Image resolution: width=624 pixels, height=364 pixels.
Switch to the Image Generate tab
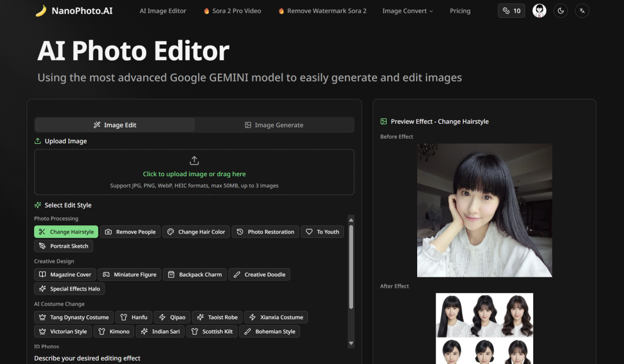pyautogui.click(x=274, y=125)
